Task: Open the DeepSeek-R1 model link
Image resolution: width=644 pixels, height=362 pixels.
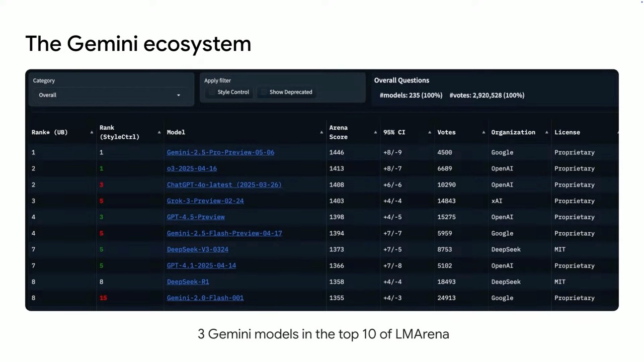Action: click(x=188, y=282)
